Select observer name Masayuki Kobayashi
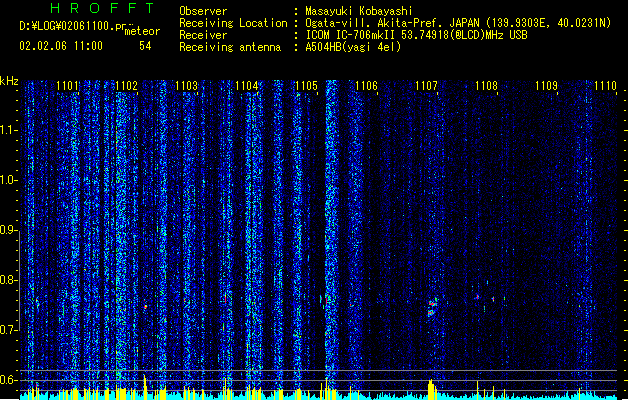The height and width of the screenshot is (400, 629). pyautogui.click(x=359, y=11)
